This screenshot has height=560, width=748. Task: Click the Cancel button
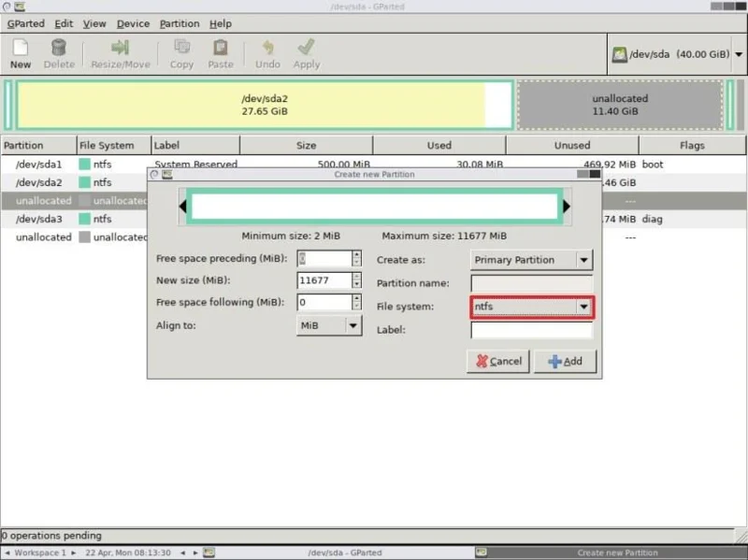pyautogui.click(x=498, y=361)
